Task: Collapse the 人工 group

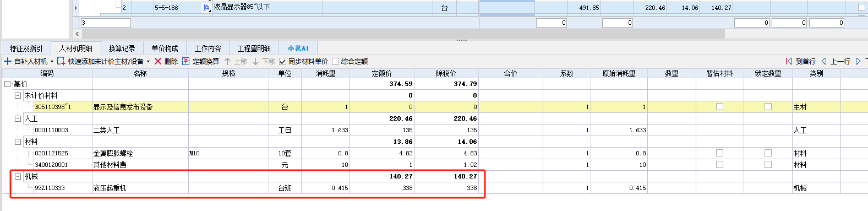Action: [x=18, y=118]
